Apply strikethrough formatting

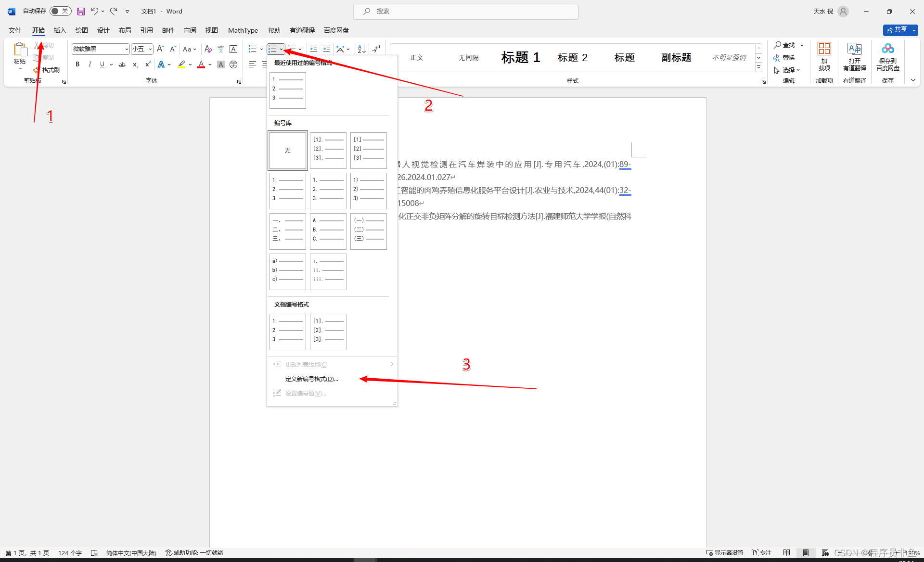(x=122, y=64)
